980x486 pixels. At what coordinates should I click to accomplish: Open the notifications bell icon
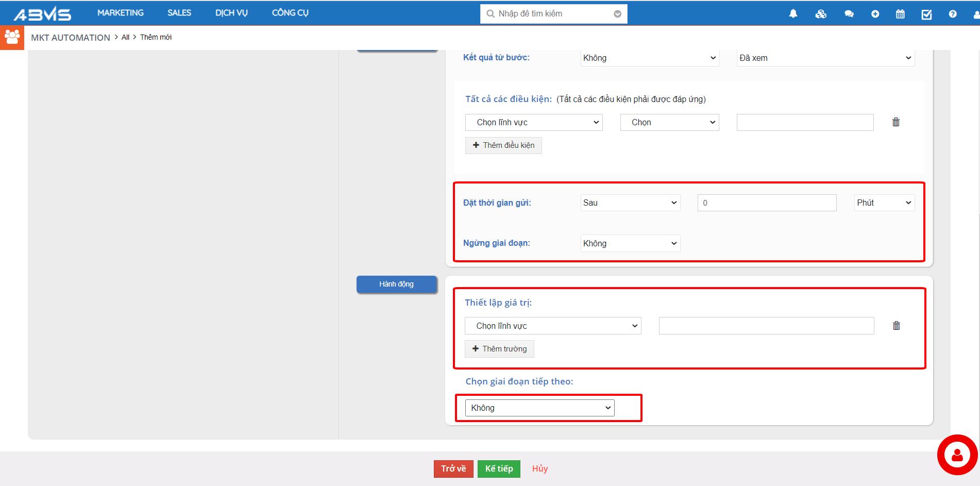(793, 14)
